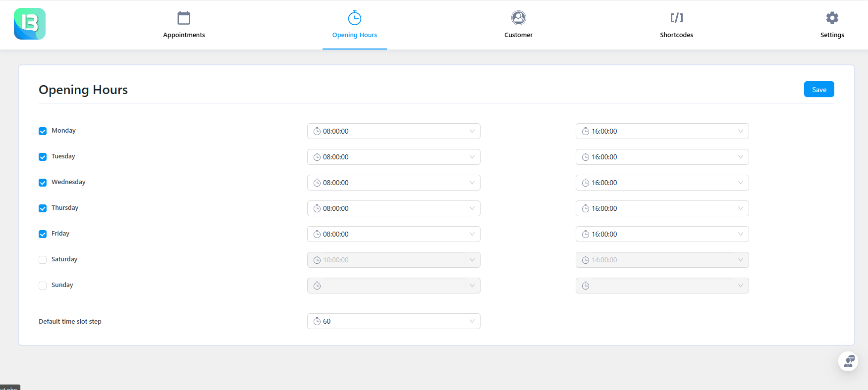Click Thursday 16:00:00 closing time field

pyautogui.click(x=662, y=208)
